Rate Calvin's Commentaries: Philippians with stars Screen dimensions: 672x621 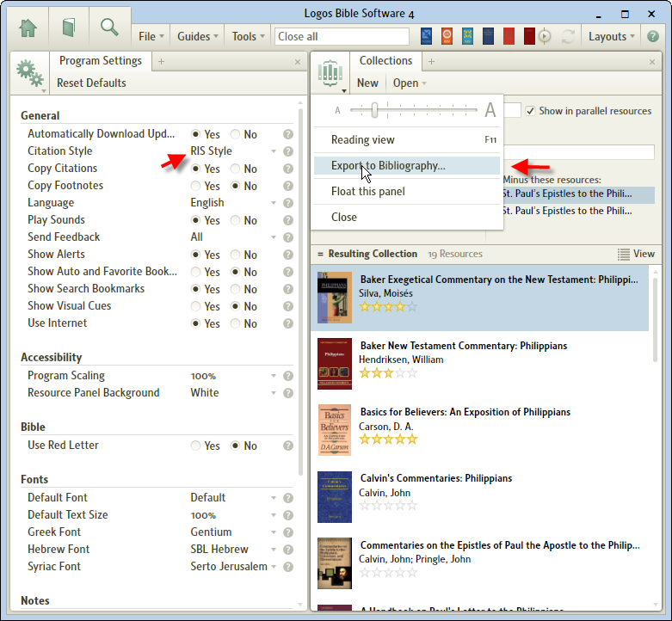[388, 506]
